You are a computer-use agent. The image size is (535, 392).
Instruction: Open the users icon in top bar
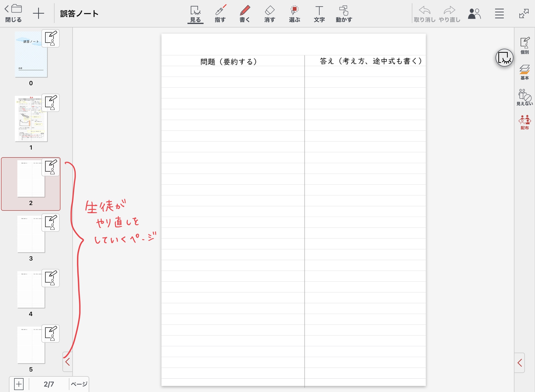tap(474, 14)
